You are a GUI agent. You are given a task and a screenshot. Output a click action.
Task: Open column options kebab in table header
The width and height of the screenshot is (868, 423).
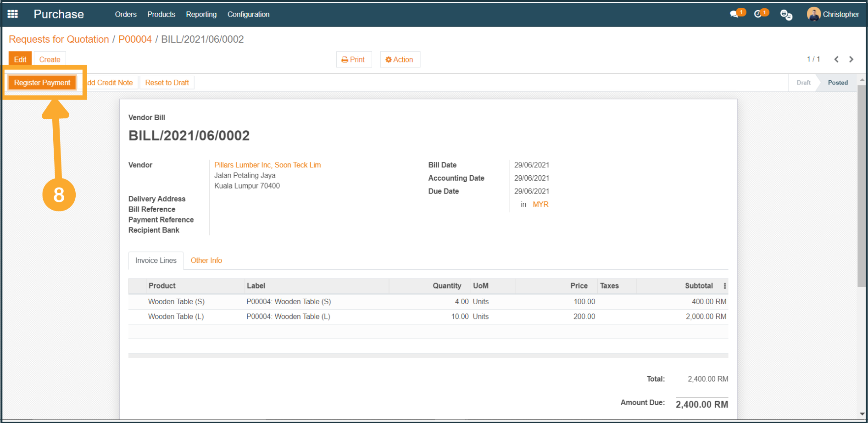(x=725, y=286)
